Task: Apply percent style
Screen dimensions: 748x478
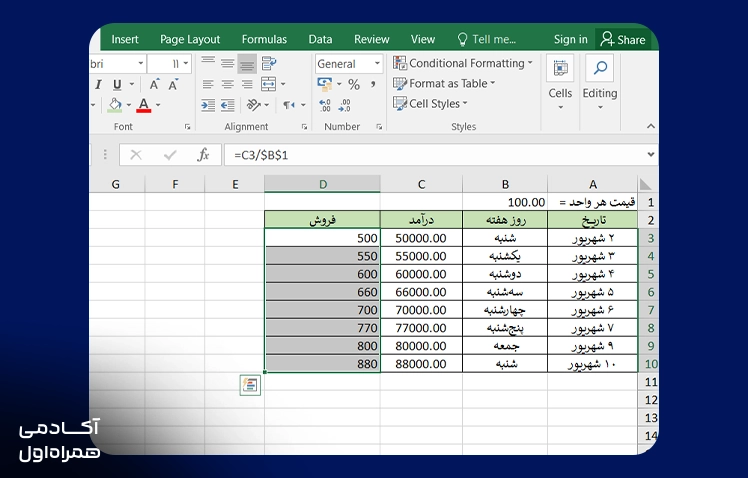Action: coord(354,85)
